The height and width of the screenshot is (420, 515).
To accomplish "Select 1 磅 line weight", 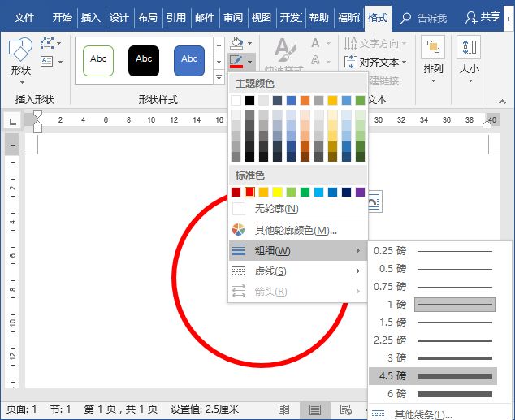I will tap(433, 305).
